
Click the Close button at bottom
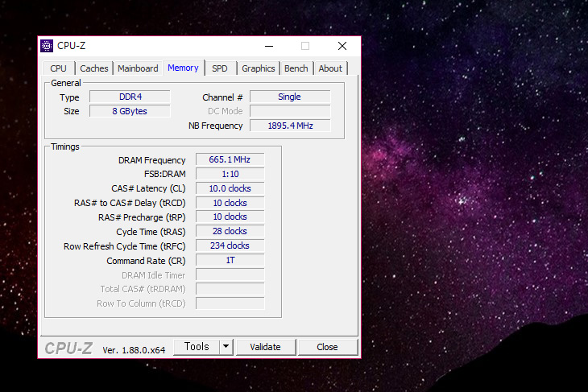coord(327,347)
